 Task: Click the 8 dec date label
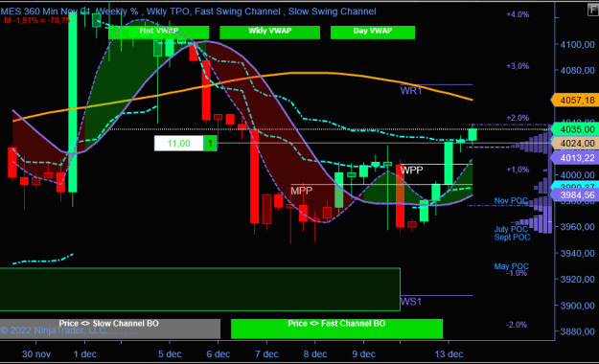coord(315,354)
